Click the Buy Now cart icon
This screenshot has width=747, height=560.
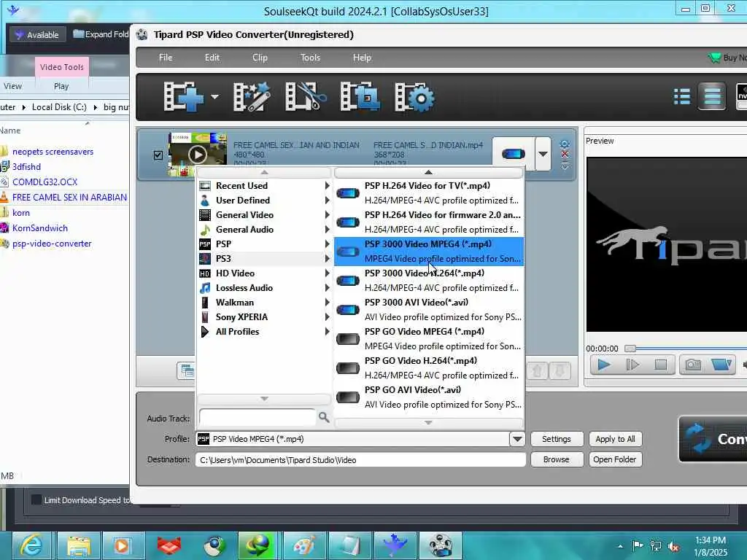(x=715, y=58)
